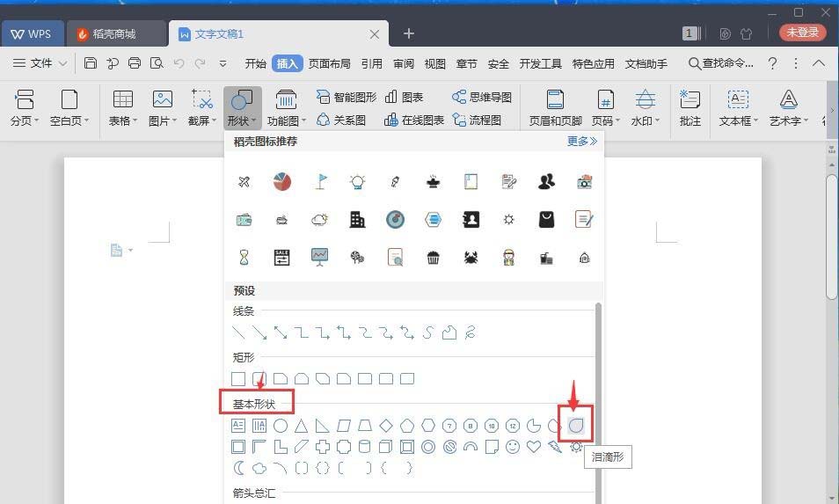The width and height of the screenshot is (839, 504).
Task: Click the Save icon in quick toolbar
Action: (x=91, y=63)
